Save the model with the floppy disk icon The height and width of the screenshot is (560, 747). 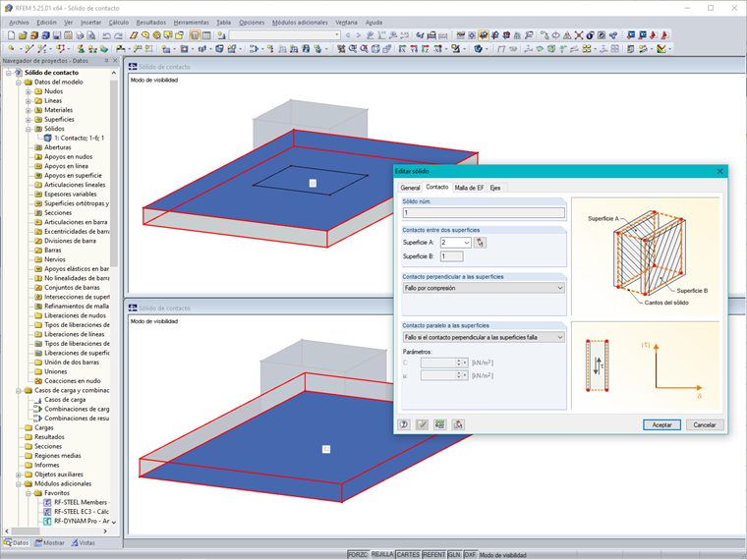(57, 35)
